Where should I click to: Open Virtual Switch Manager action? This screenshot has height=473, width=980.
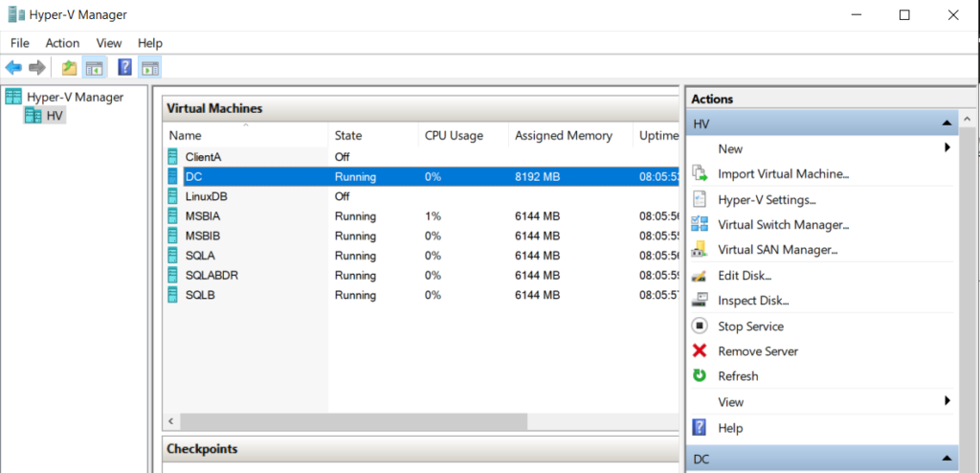click(x=783, y=225)
